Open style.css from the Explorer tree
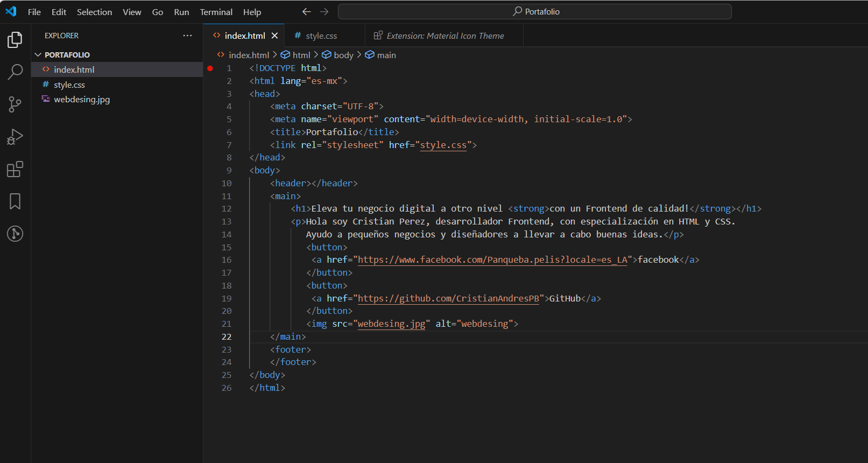Screen dimensions: 868x463 (x=117, y=85)
